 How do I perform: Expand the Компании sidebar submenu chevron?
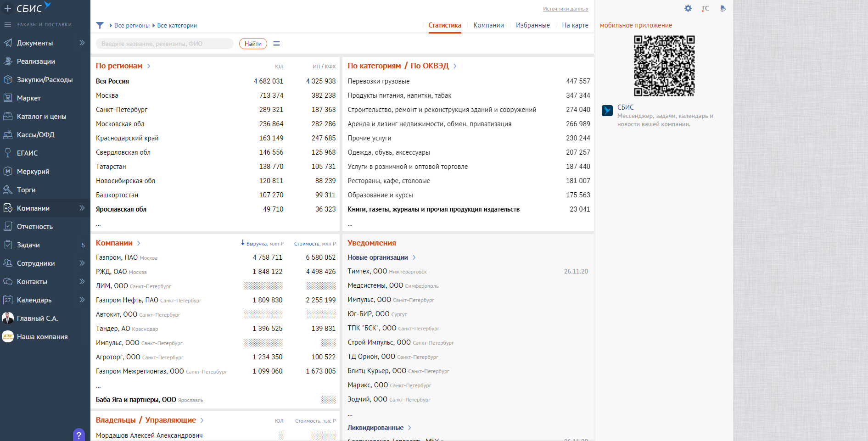(82, 208)
